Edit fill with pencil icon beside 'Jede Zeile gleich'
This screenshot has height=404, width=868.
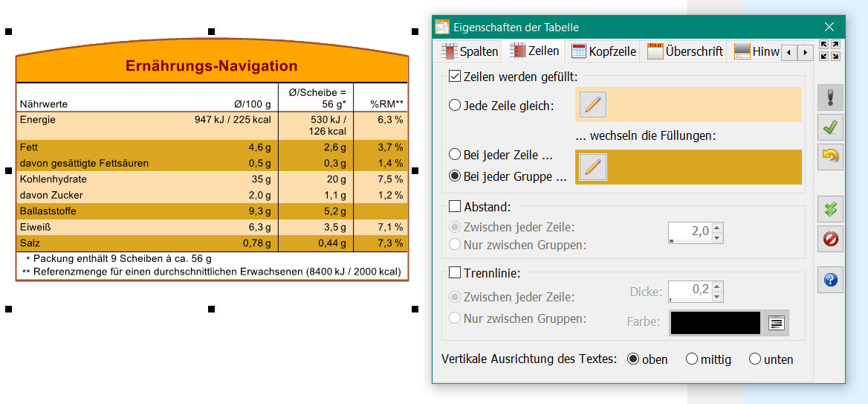(592, 105)
